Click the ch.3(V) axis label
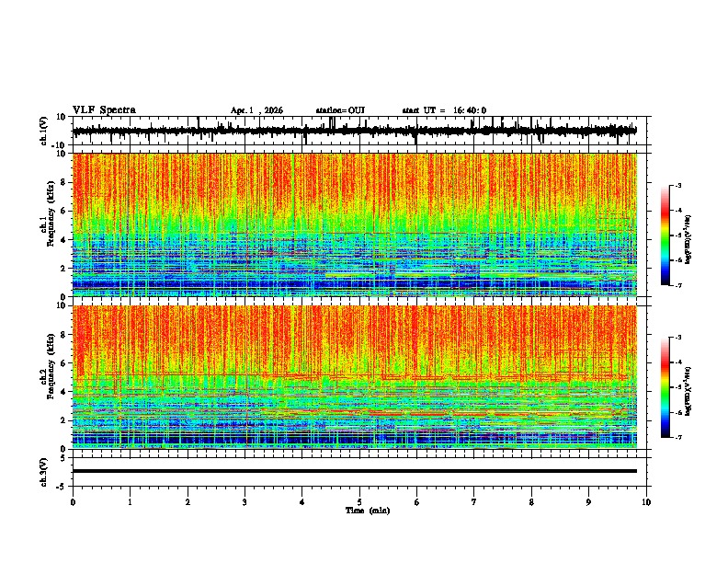The height and width of the screenshot is (563, 728). [x=44, y=472]
